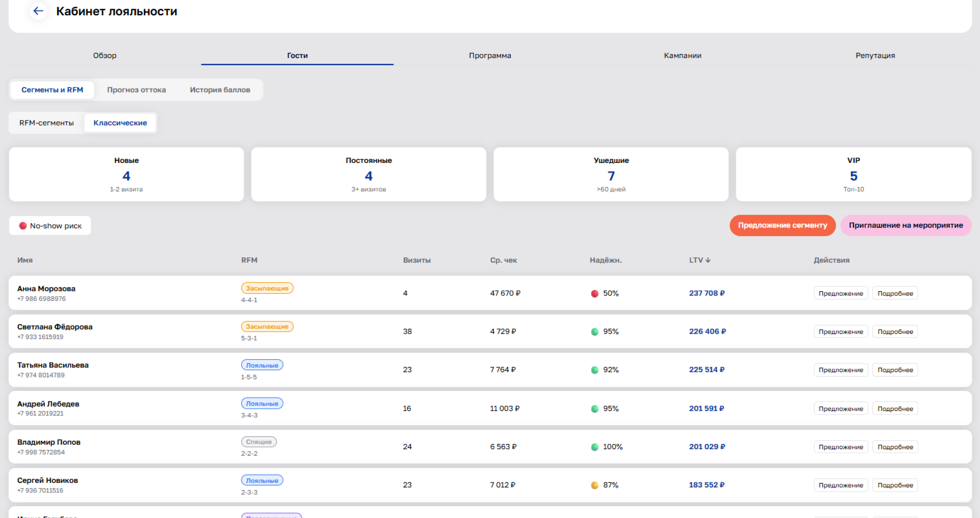
Task: Click Лояльные badge for Андрей Лебедев
Action: (x=262, y=404)
